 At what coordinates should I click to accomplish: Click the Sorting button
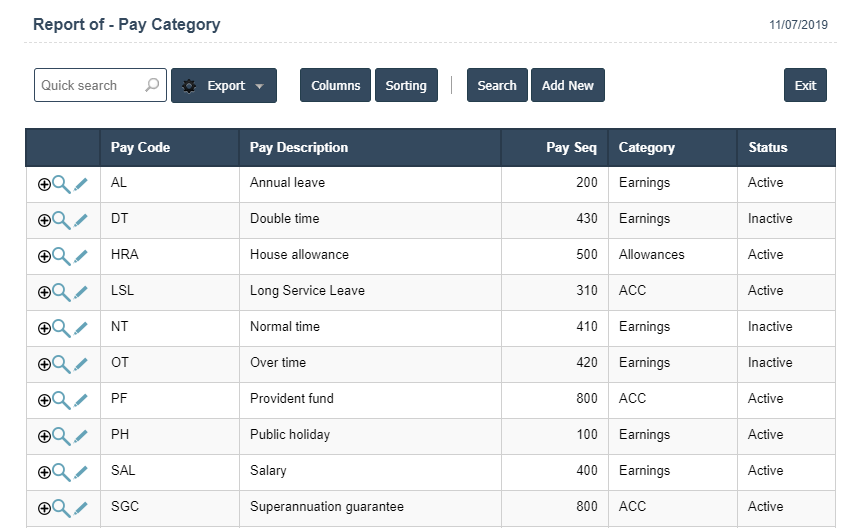(x=406, y=86)
